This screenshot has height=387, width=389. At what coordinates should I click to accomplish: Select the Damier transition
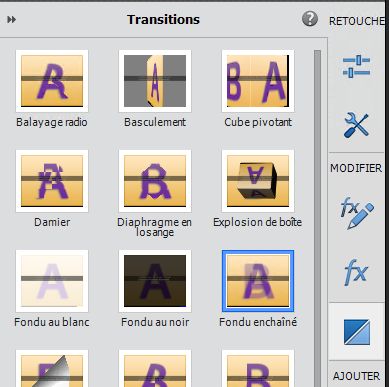click(x=52, y=181)
